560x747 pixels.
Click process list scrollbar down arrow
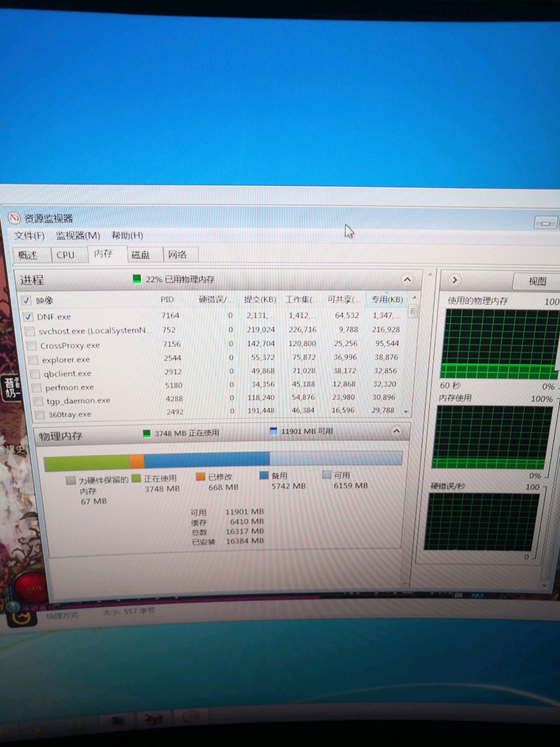[x=406, y=412]
